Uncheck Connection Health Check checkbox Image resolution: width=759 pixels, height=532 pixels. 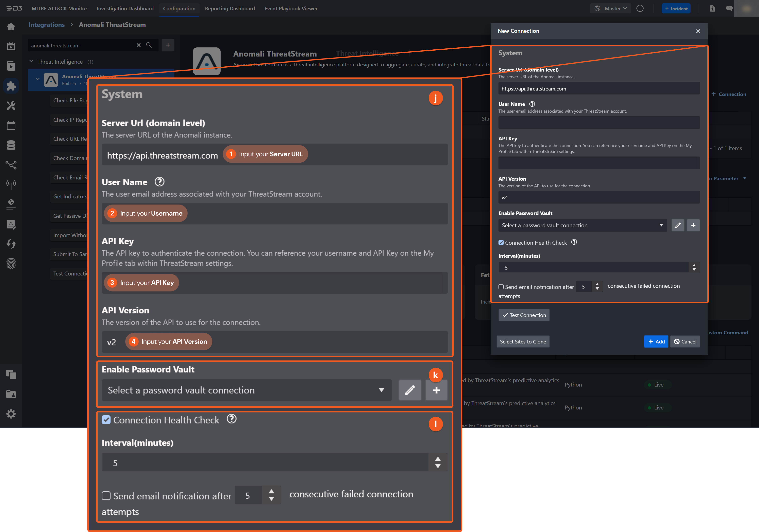coord(501,242)
